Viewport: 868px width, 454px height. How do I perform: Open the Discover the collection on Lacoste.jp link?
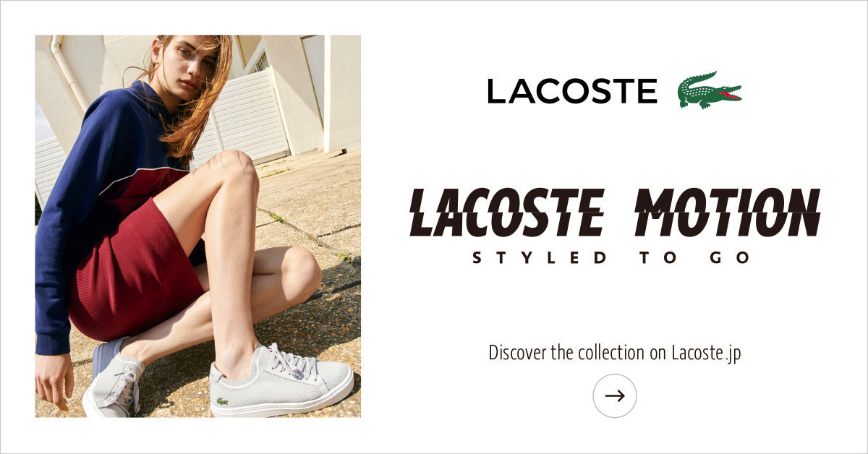point(615,354)
